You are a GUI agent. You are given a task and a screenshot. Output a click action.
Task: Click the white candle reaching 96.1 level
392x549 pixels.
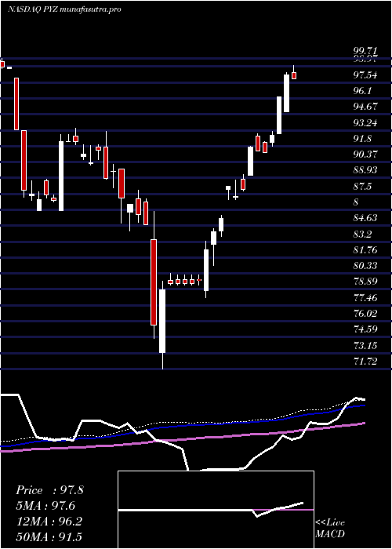tap(279, 115)
